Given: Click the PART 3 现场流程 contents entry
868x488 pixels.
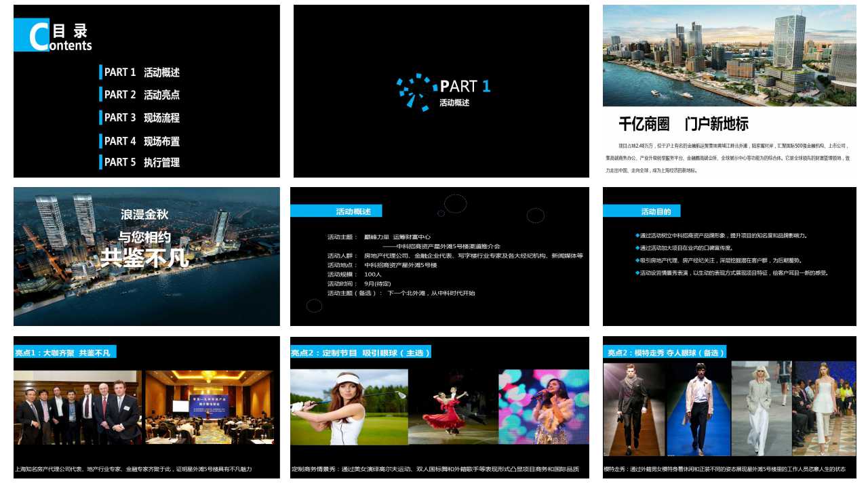Looking at the screenshot, I should point(141,118).
